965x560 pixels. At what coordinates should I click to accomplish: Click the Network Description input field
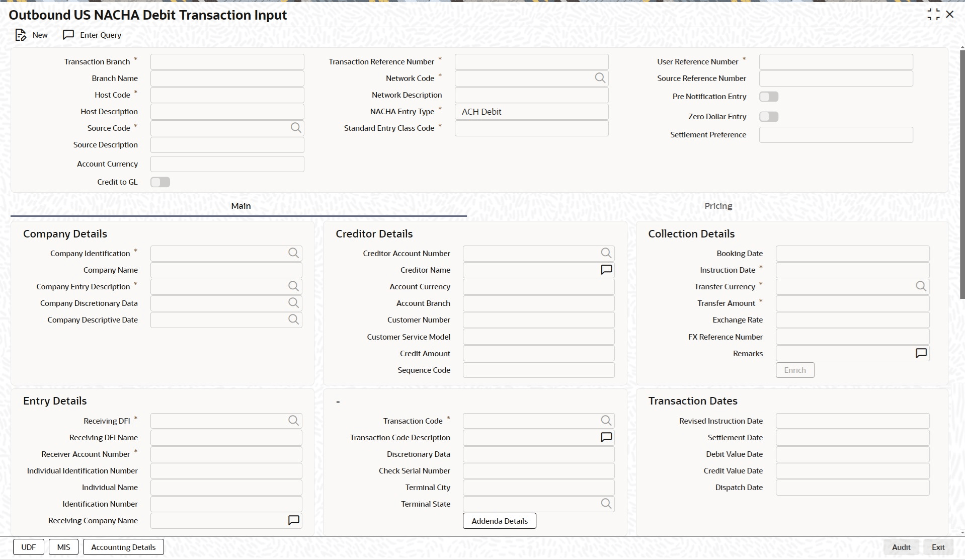click(x=531, y=95)
